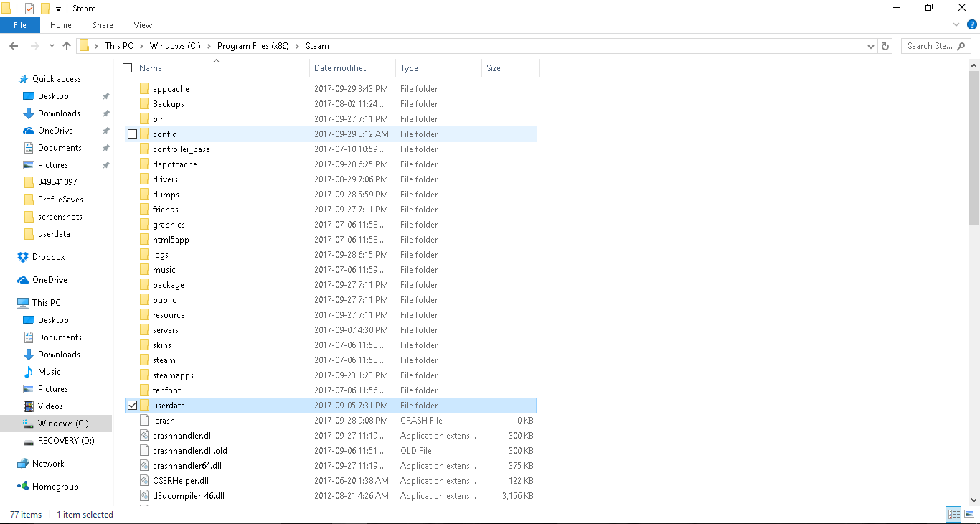Click the scrollbar up arrow
Screen dimensions: 980x524
pos(974,65)
